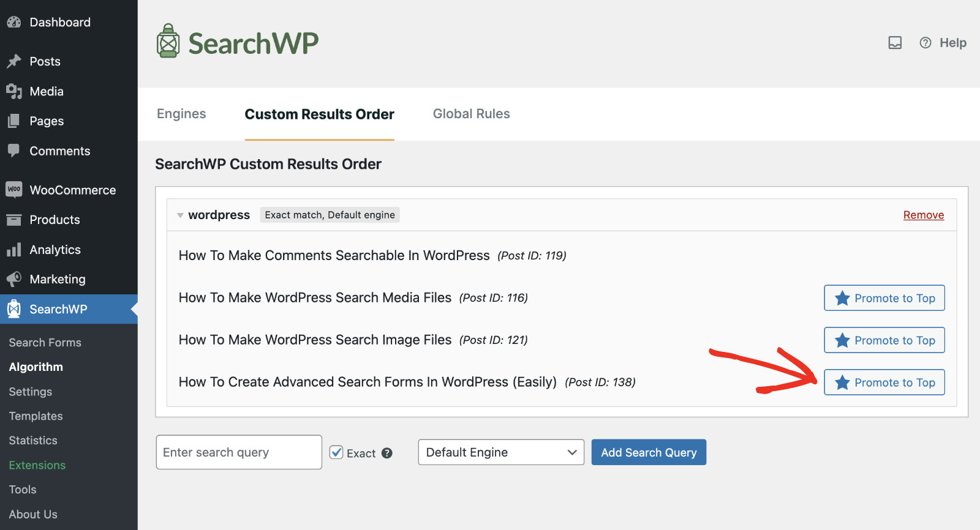Open About Us submenu item
Image resolution: width=980 pixels, height=530 pixels.
33,515
